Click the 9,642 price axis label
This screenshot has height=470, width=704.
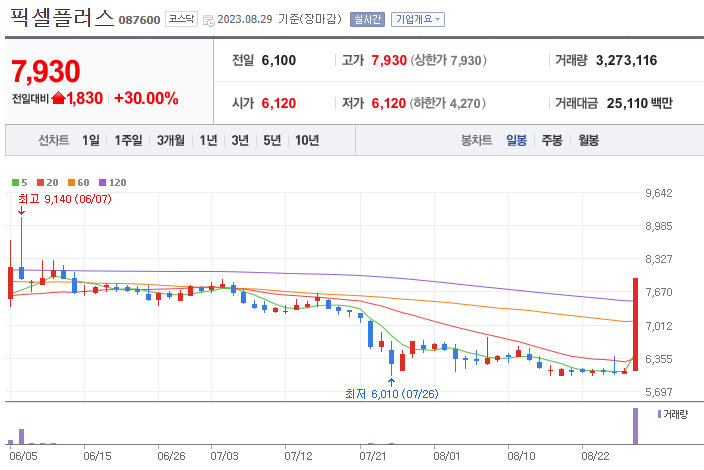pos(659,193)
